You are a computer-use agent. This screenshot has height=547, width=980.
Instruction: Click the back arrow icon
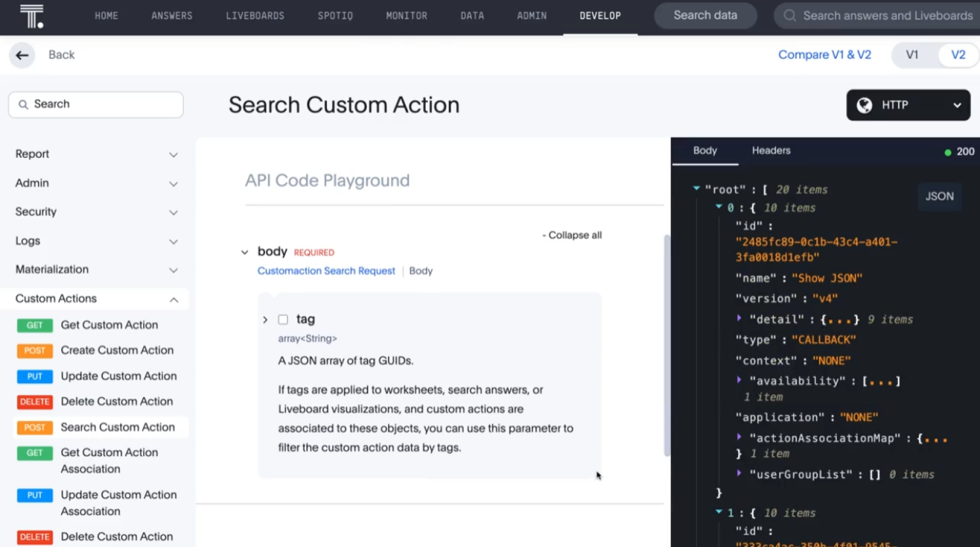click(x=22, y=55)
